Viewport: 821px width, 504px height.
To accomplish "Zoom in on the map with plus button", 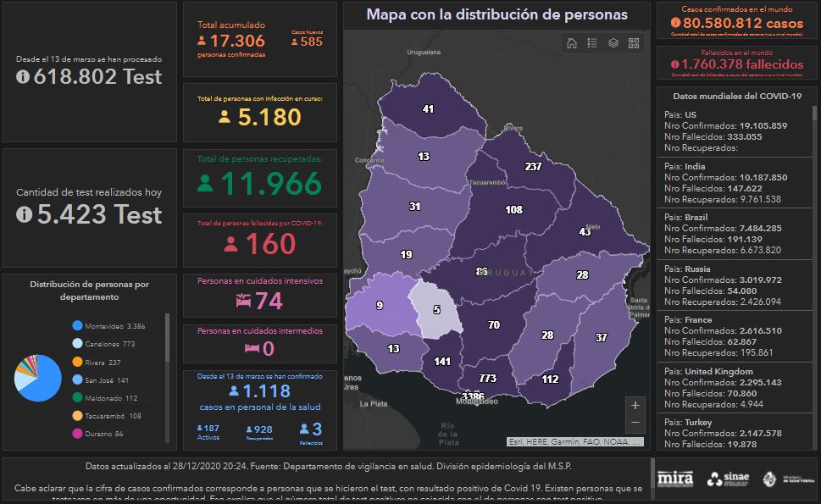I will click(635, 405).
